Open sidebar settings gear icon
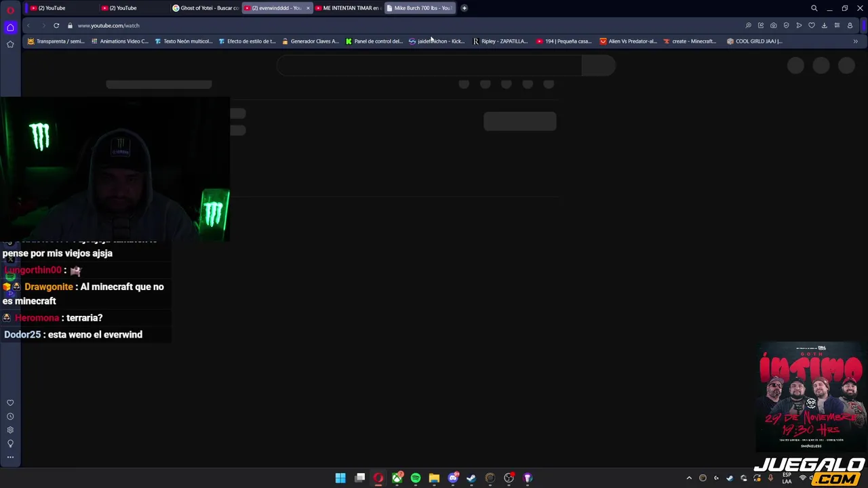Image resolution: width=868 pixels, height=488 pixels. [10, 430]
